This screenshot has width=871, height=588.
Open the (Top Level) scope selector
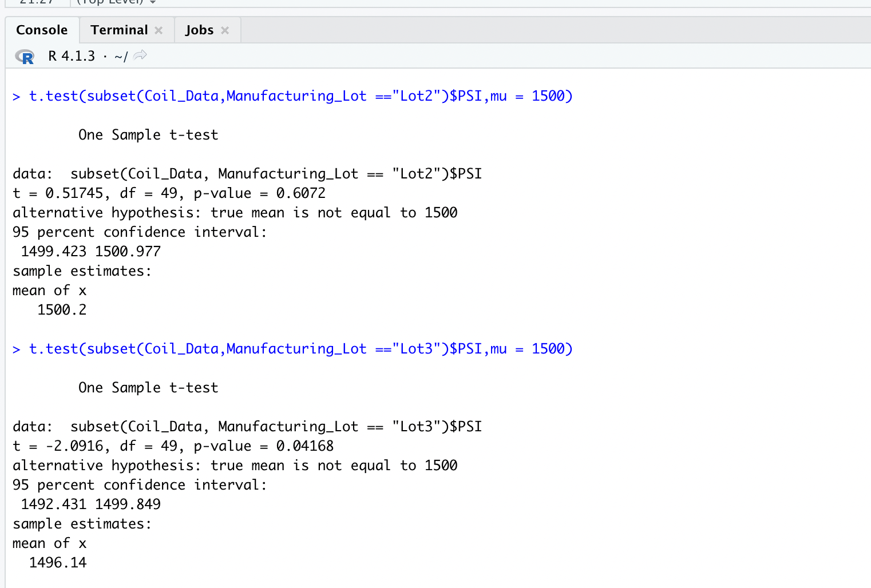pyautogui.click(x=114, y=2)
